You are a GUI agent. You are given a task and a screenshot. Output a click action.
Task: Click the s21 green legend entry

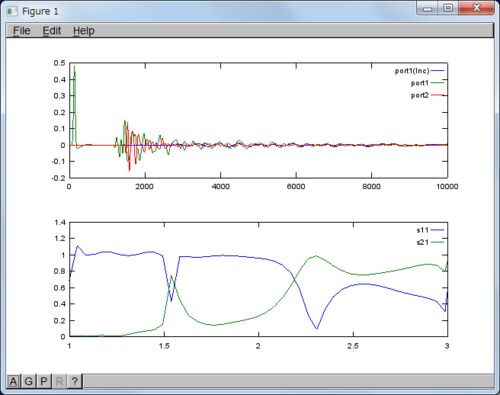coord(430,242)
